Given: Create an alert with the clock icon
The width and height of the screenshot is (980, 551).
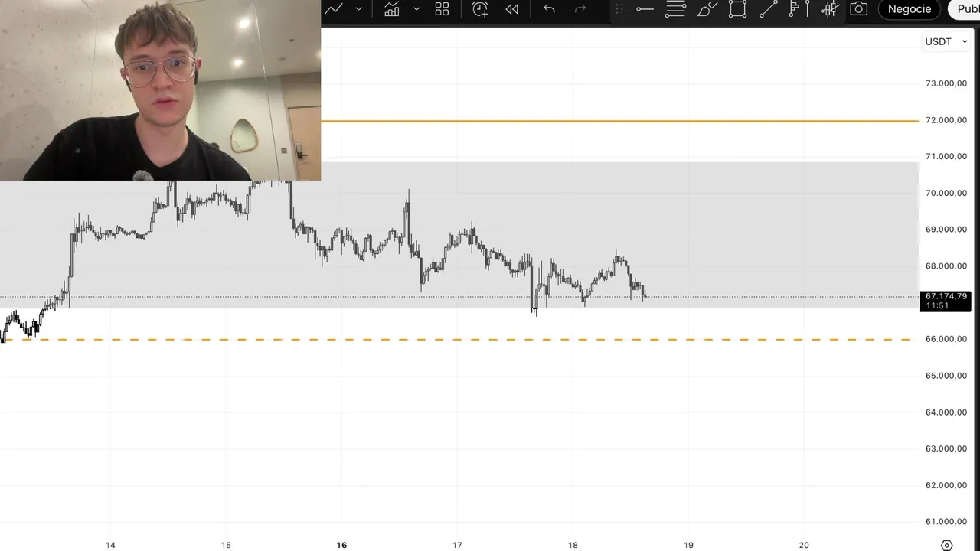Looking at the screenshot, I should (480, 9).
